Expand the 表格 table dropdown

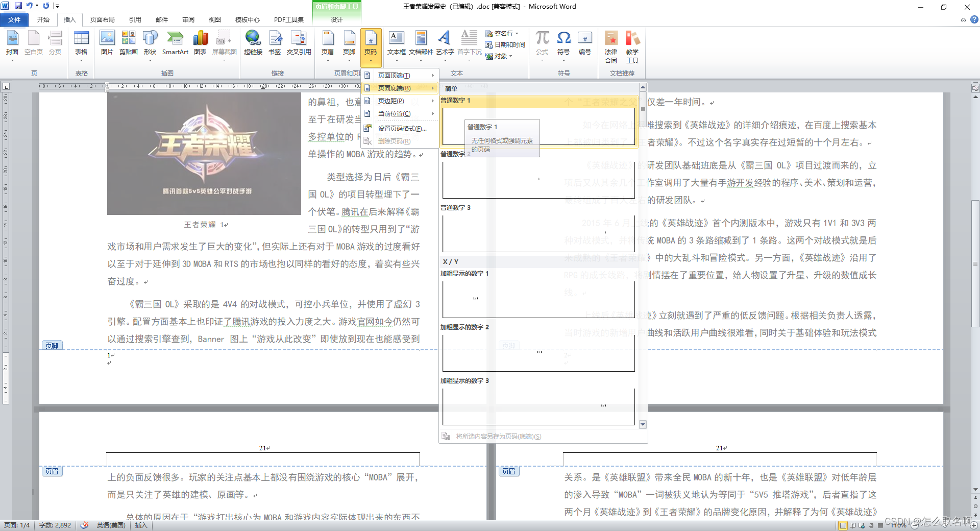(81, 60)
